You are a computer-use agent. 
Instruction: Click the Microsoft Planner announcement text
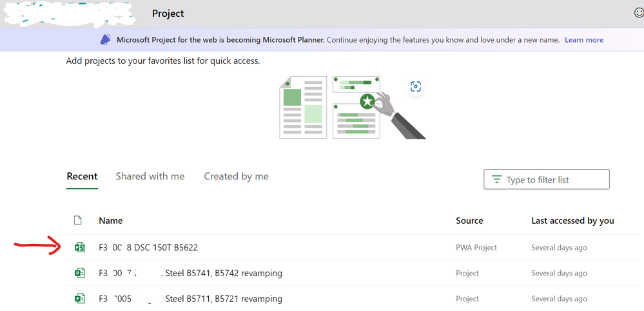338,40
